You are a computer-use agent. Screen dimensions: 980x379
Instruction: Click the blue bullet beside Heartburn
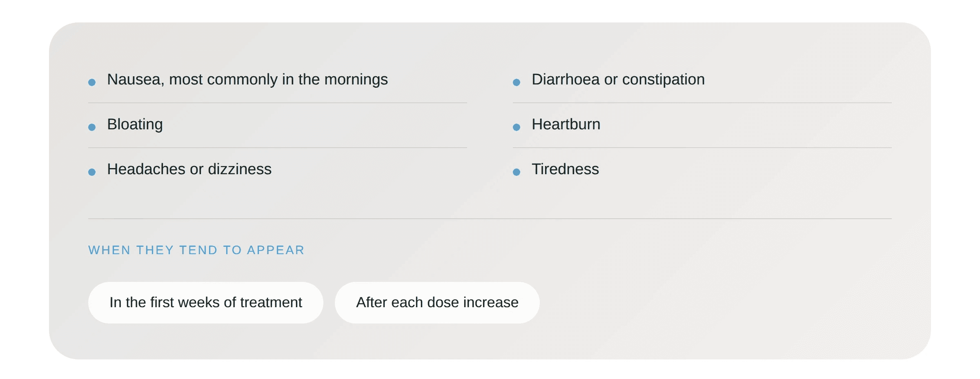coord(517,127)
